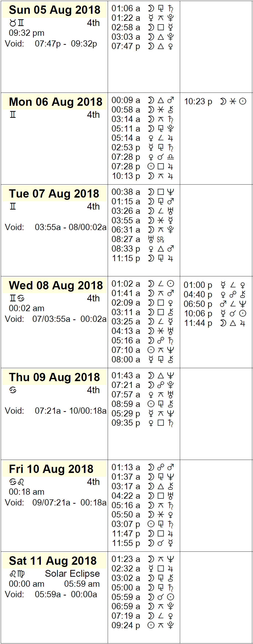Click the 09:32 pm ingress time on Sunday

click(27, 33)
